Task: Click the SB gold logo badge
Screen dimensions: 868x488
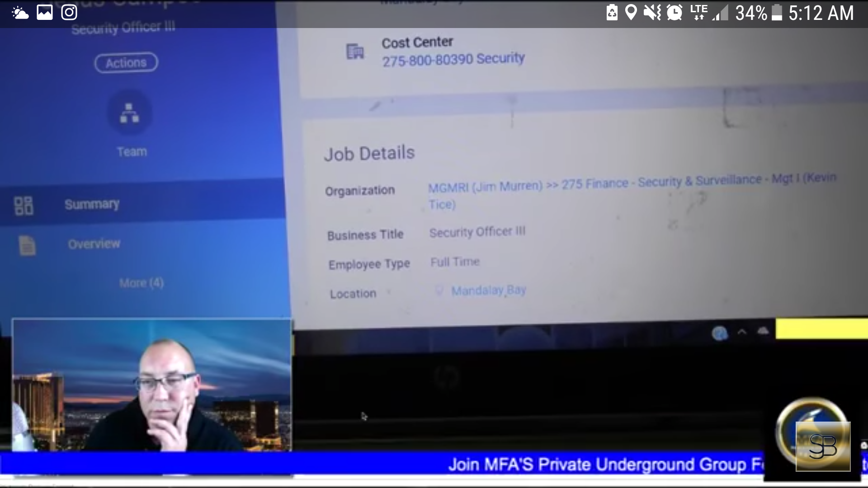Action: pyautogui.click(x=822, y=446)
